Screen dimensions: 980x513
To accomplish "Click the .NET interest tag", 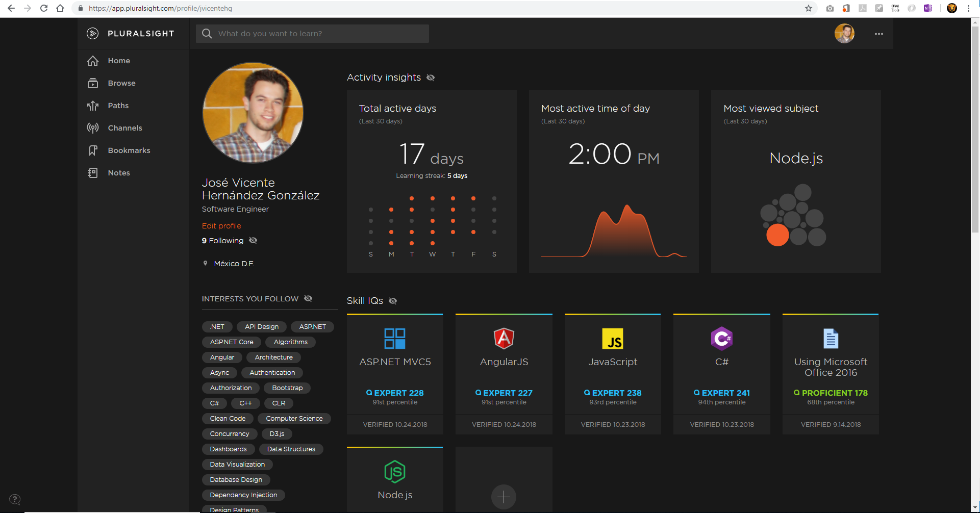I will click(x=217, y=327).
